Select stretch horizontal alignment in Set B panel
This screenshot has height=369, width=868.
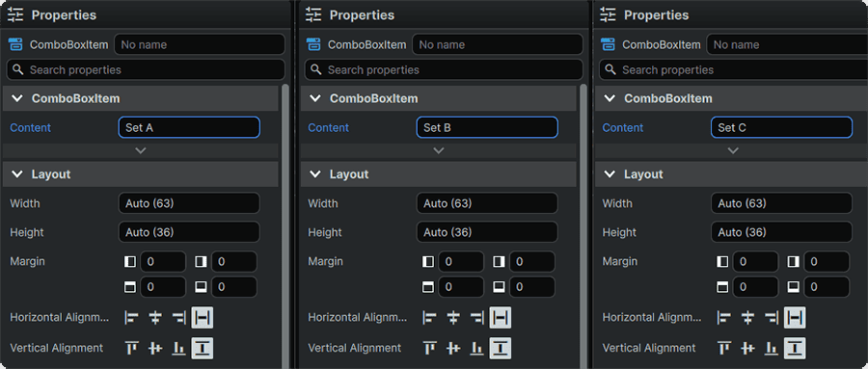[500, 318]
